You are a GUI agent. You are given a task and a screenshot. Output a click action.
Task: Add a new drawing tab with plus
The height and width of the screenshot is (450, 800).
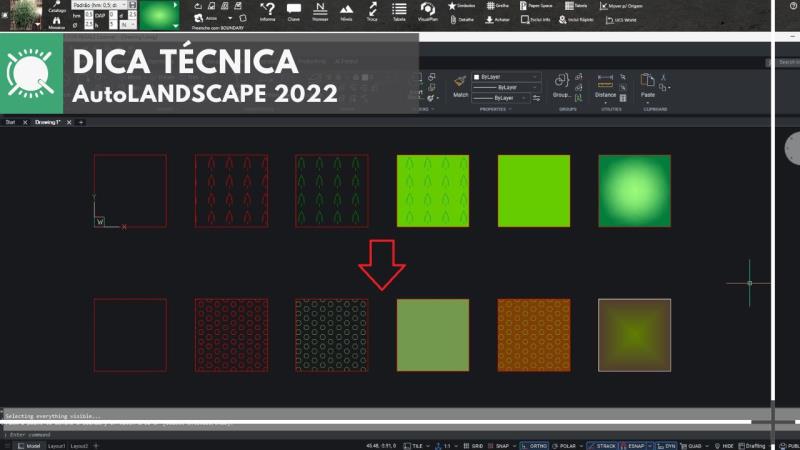pyautogui.click(x=81, y=122)
